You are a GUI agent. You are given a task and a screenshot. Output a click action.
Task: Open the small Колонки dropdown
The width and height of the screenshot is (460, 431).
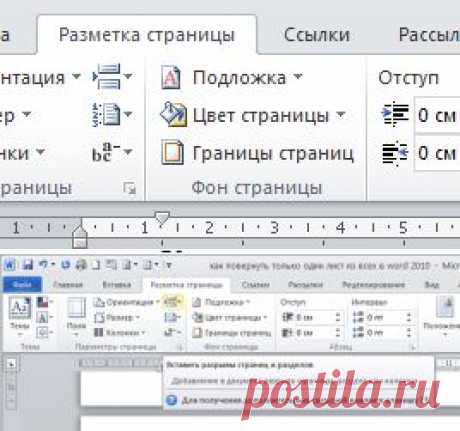click(x=120, y=332)
